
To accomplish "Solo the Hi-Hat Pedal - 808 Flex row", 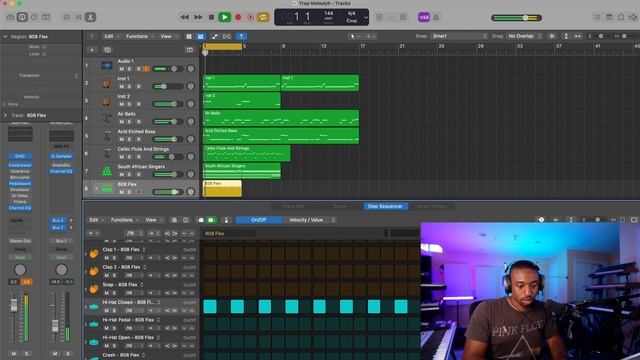I will [114, 328].
